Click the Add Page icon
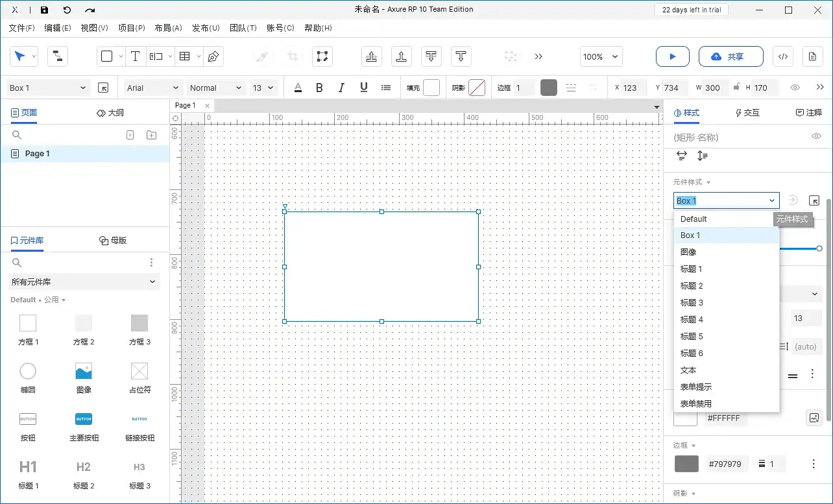833x504 pixels. (x=130, y=135)
